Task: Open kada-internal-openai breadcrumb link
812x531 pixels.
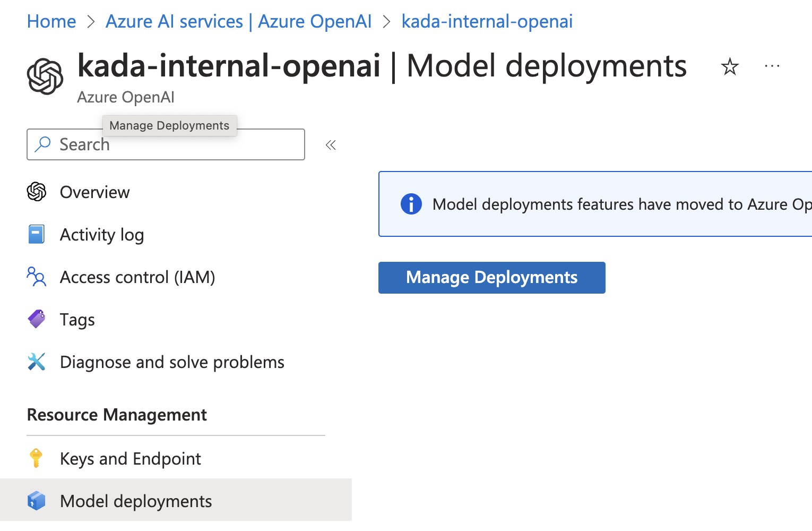Action: 487,22
